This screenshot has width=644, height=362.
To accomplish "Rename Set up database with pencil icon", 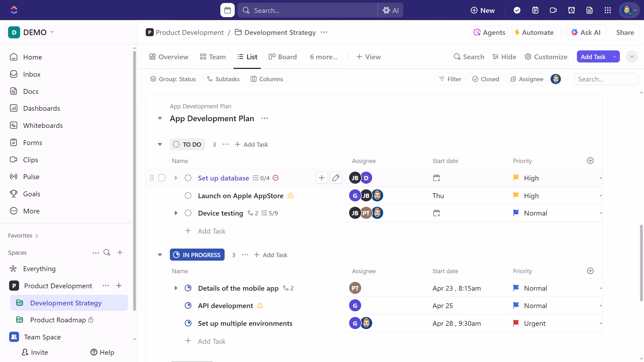I will pos(336,178).
